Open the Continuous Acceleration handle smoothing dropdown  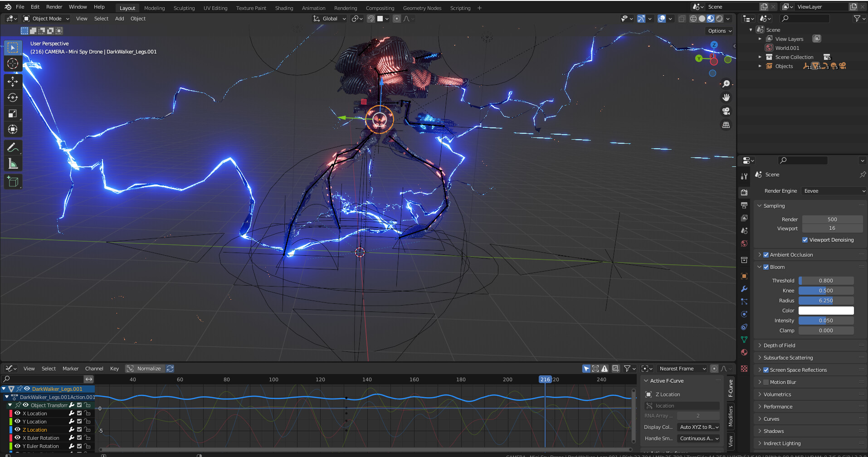(698, 438)
